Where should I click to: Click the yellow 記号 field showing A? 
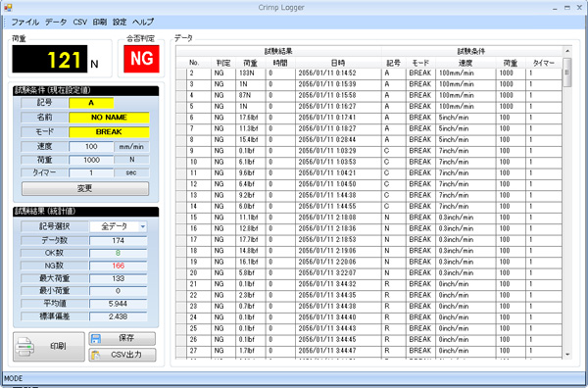(91, 103)
